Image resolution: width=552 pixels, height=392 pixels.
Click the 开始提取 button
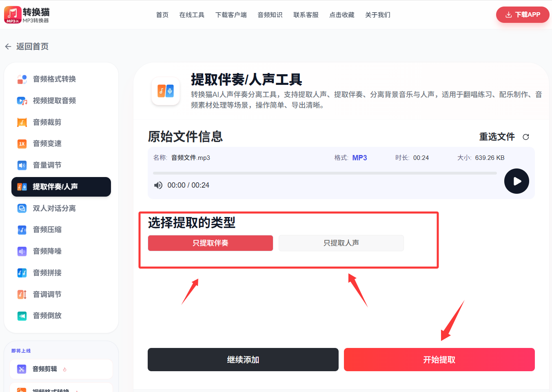(x=439, y=360)
